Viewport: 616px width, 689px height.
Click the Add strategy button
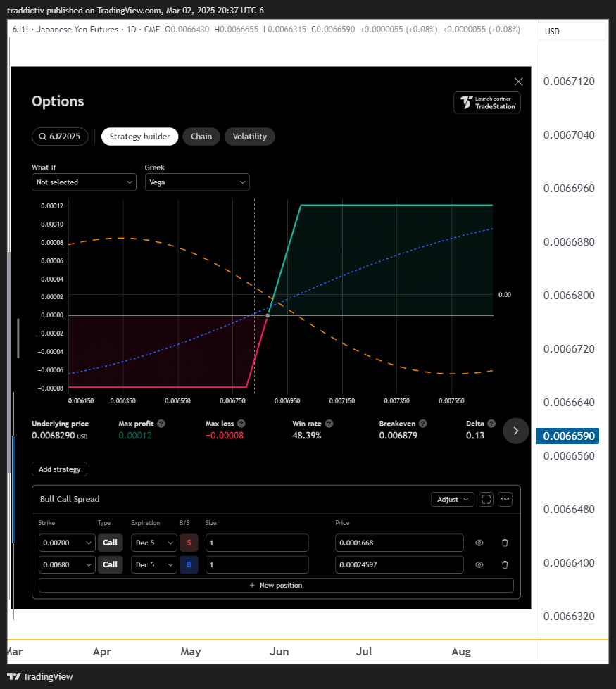[59, 469]
